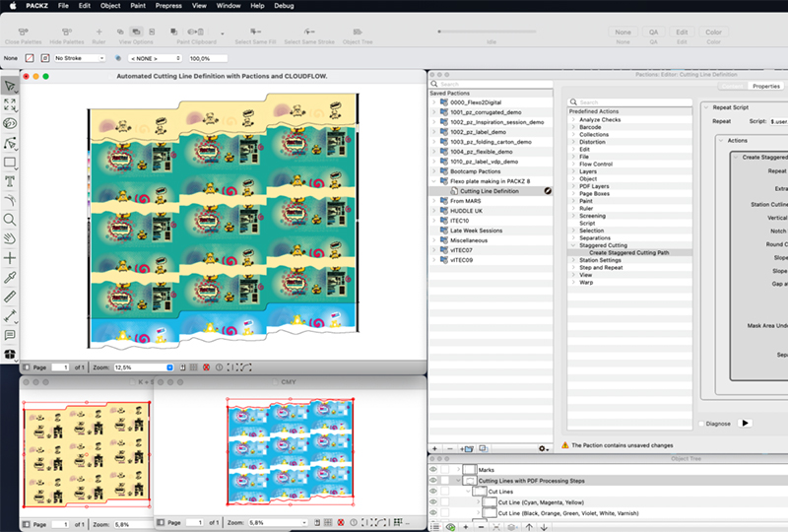
Task: Click the stroke swatch icon
Action: point(45,58)
